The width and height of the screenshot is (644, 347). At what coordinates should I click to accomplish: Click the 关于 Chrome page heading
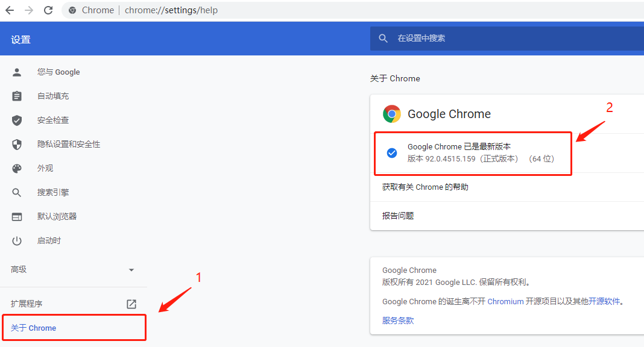pyautogui.click(x=395, y=78)
